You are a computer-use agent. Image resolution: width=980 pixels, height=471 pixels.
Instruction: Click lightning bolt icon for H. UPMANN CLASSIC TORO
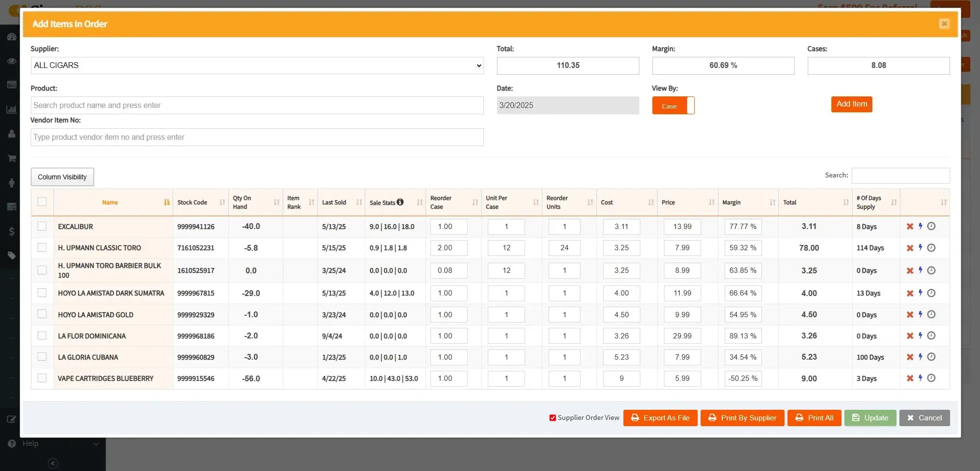pos(920,248)
